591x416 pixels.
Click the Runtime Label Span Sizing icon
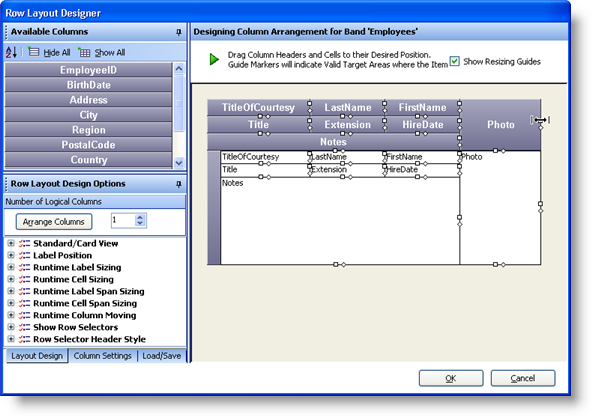click(24, 291)
